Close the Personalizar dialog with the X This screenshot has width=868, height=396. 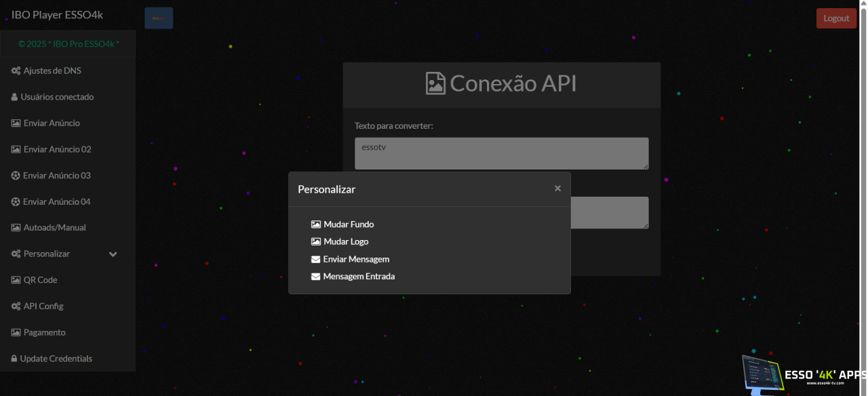point(557,189)
